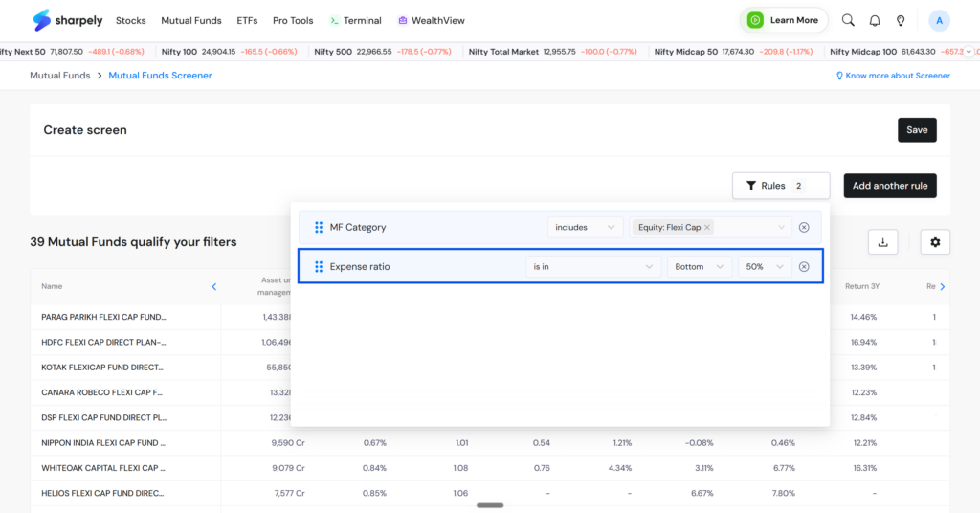Click the 9,590 Cr AUM cell
Viewport: 980px width, 513px height.
coord(288,443)
